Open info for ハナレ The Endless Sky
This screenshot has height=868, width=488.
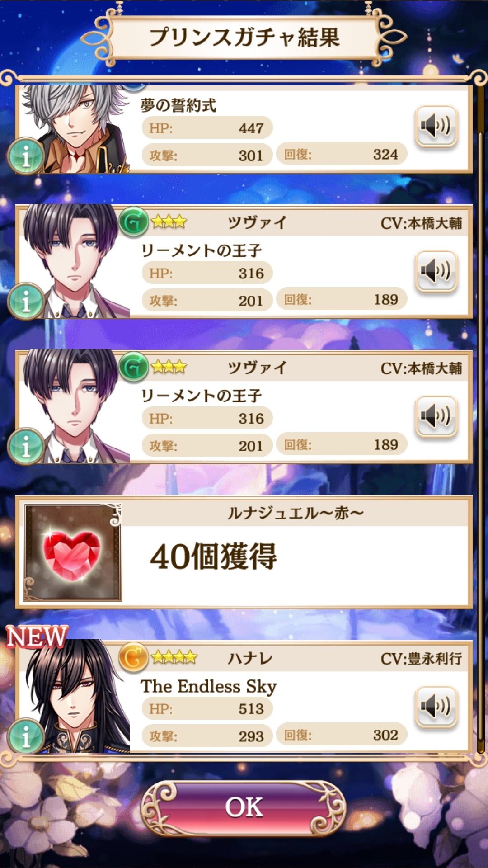(26, 736)
